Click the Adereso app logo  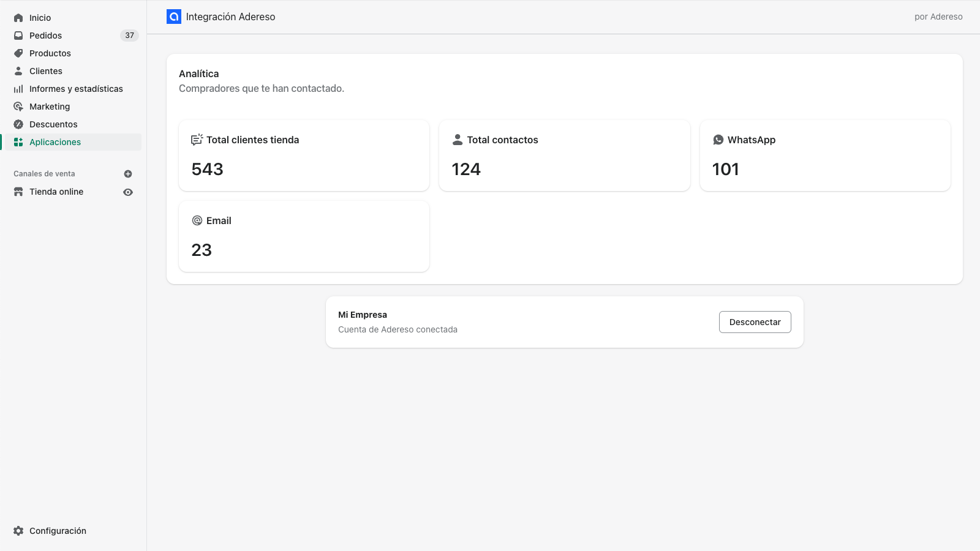point(174,17)
